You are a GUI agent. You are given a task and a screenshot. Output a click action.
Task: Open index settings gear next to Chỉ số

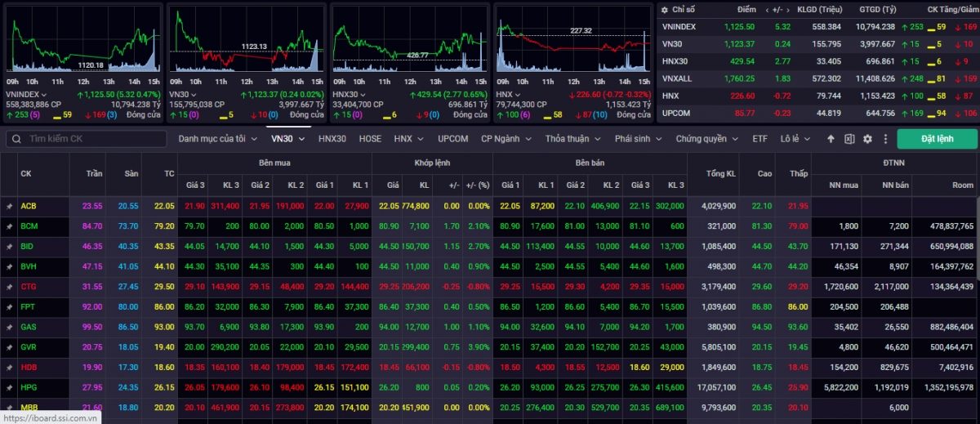tap(665, 9)
